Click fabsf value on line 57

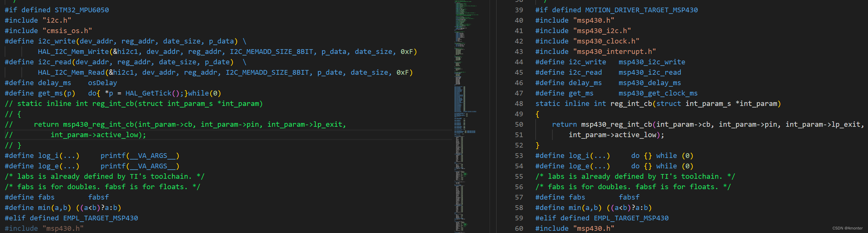(x=629, y=198)
